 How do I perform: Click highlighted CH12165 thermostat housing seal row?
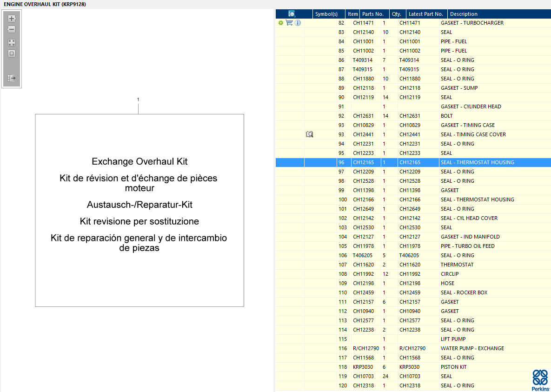pyautogui.click(x=413, y=162)
